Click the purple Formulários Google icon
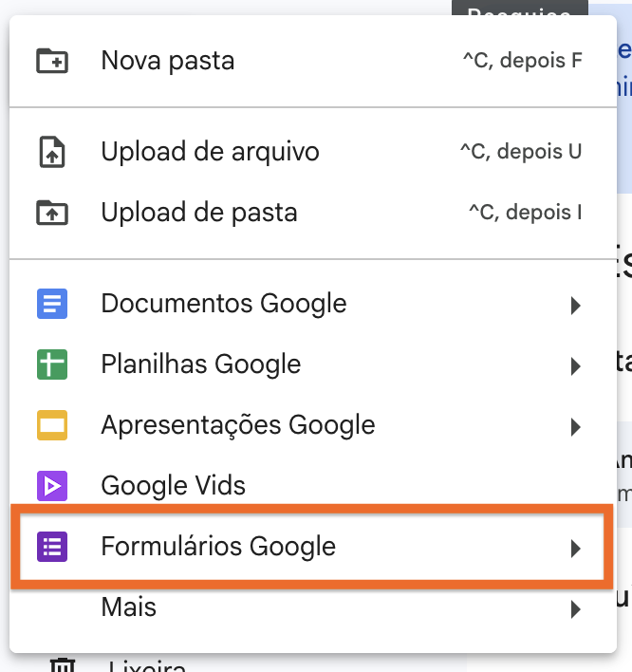Image resolution: width=632 pixels, height=672 pixels. pos(52,547)
